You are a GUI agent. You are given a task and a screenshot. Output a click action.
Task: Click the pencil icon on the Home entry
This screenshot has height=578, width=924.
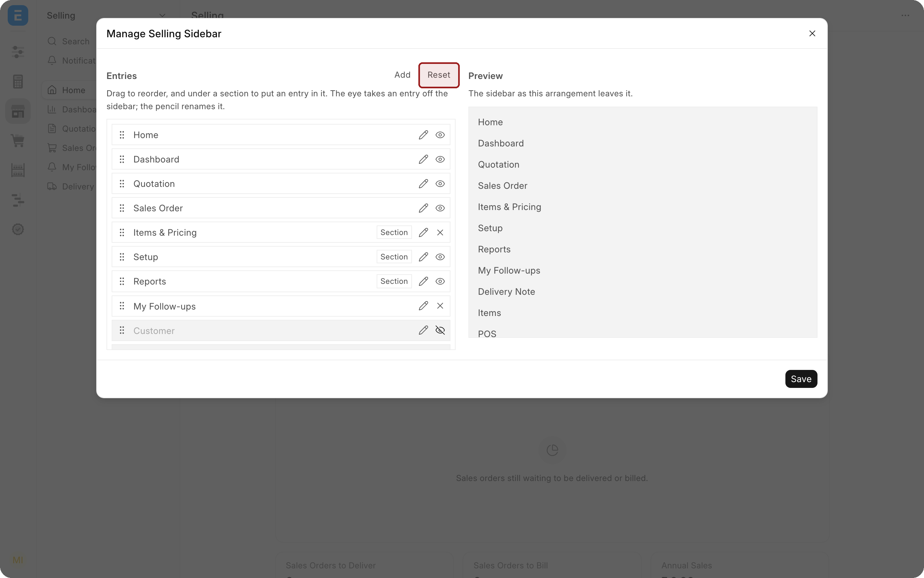tap(423, 135)
